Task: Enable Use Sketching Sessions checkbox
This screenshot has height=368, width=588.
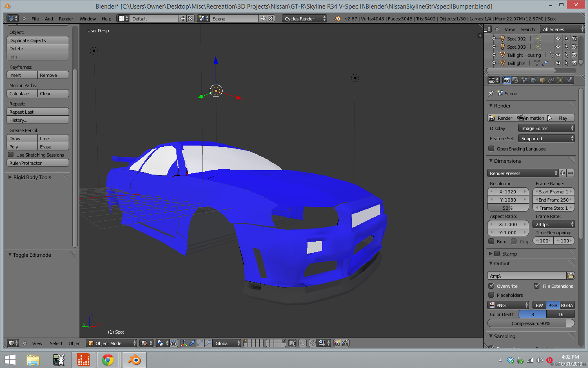Action: pos(11,155)
